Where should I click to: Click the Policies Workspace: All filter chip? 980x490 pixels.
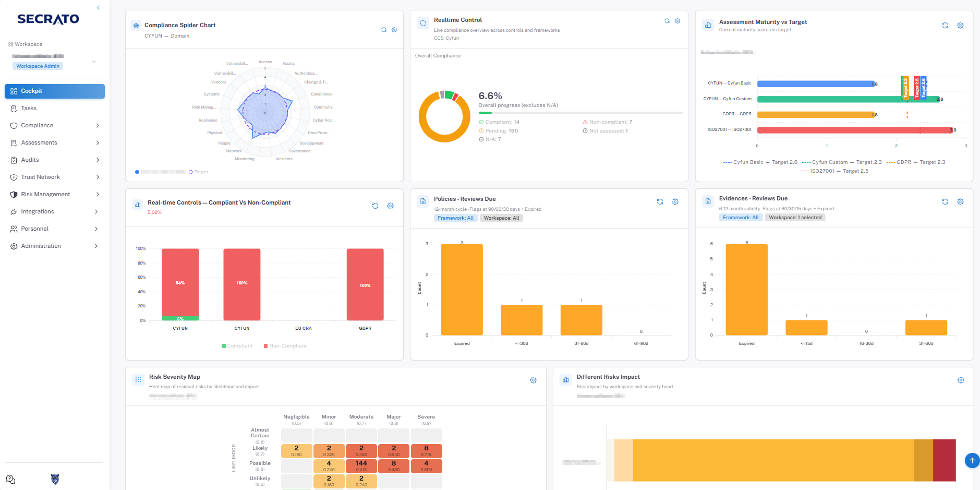[501, 218]
